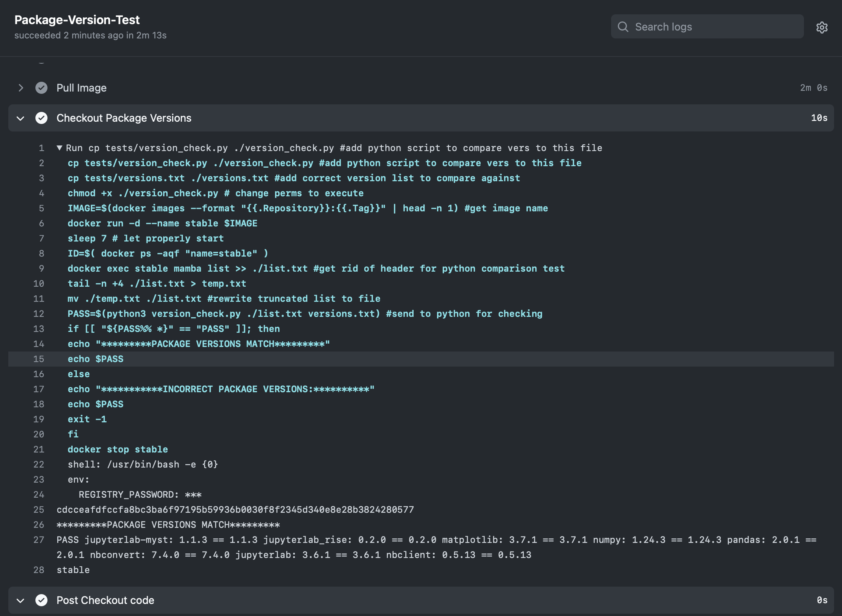Viewport: 842px width, 616px height.
Task: Expand the Pull Image step
Action: pos(21,88)
